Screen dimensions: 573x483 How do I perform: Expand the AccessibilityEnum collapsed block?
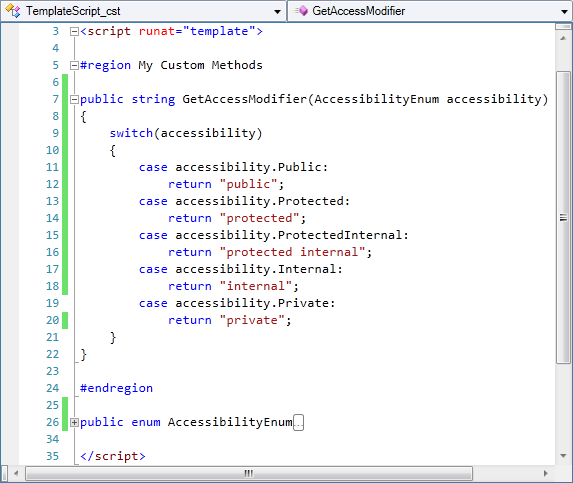coord(74,422)
